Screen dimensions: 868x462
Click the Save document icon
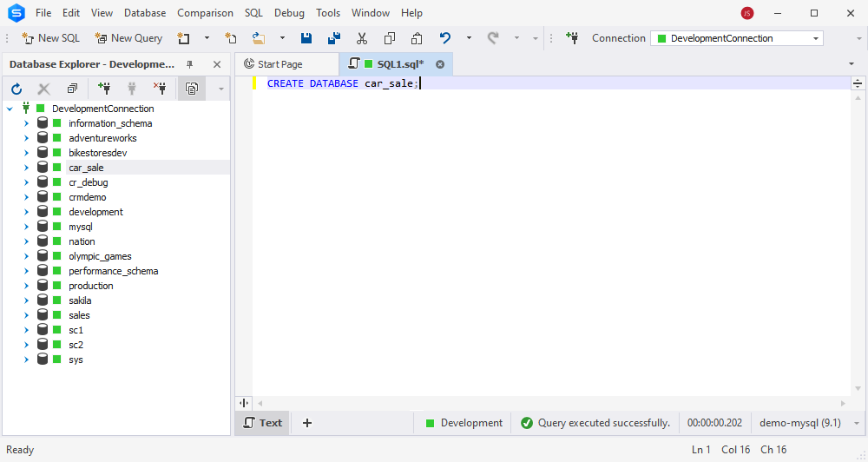[x=306, y=38]
